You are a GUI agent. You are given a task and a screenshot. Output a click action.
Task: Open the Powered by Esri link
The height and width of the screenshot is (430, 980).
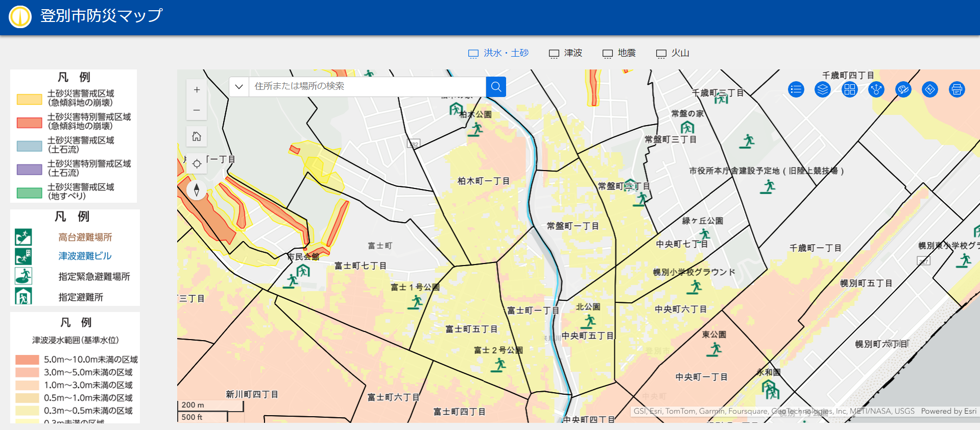(x=948, y=411)
